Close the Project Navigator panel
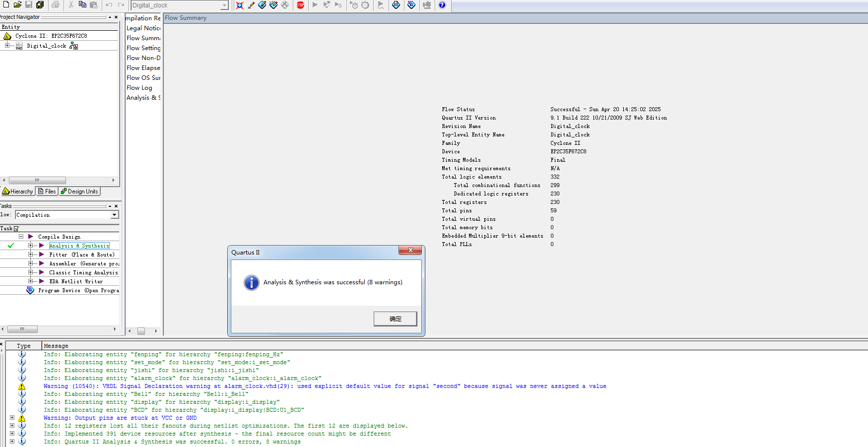The width and height of the screenshot is (868, 447). click(116, 17)
